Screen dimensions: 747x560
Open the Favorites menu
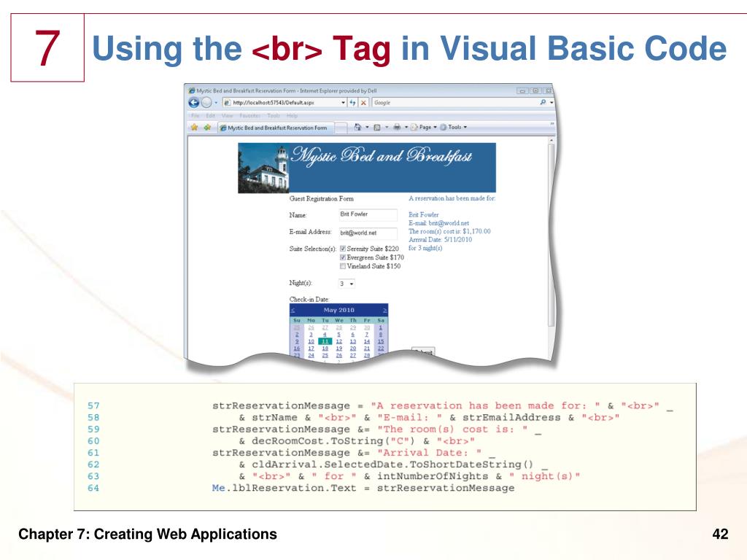250,116
